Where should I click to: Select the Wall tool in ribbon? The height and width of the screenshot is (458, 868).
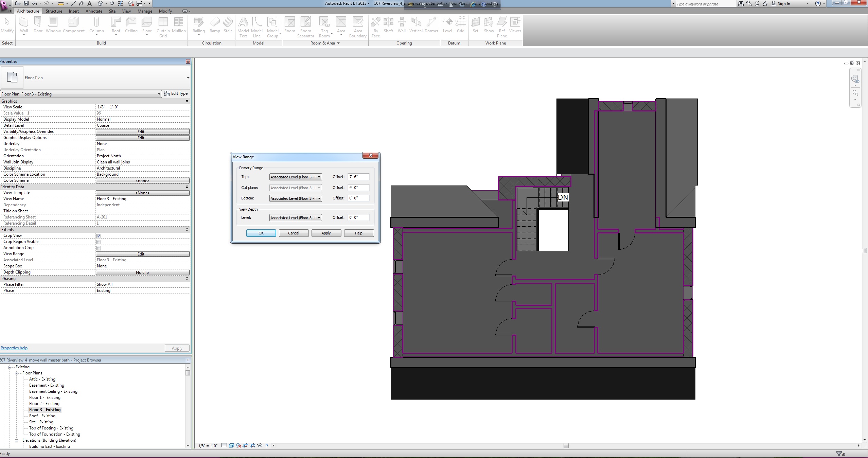(x=24, y=23)
